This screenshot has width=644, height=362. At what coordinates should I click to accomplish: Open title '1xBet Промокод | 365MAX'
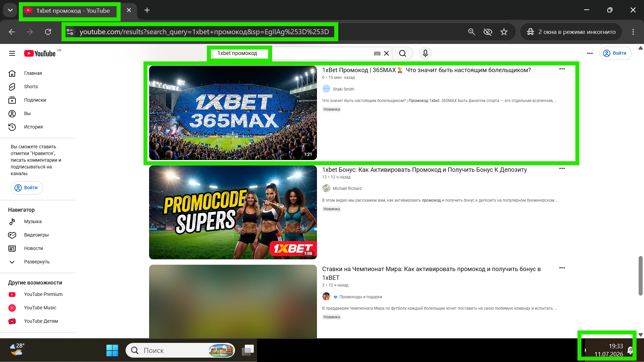point(426,70)
